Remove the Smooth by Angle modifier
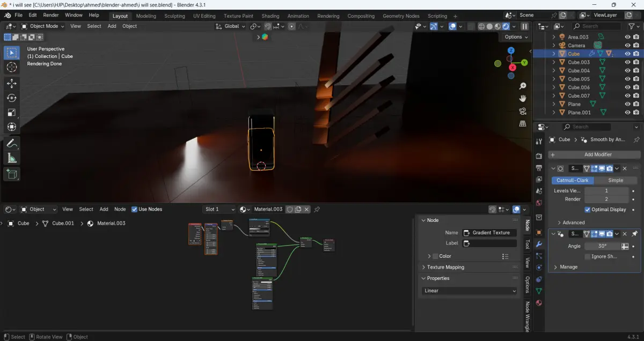Image resolution: width=644 pixels, height=341 pixels. (625, 234)
